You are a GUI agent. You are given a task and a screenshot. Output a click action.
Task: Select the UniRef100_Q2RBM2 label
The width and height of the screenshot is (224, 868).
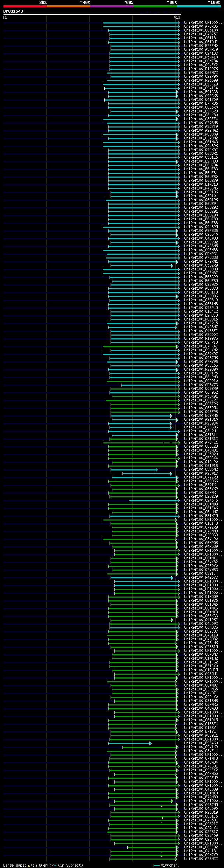[x=201, y=138]
